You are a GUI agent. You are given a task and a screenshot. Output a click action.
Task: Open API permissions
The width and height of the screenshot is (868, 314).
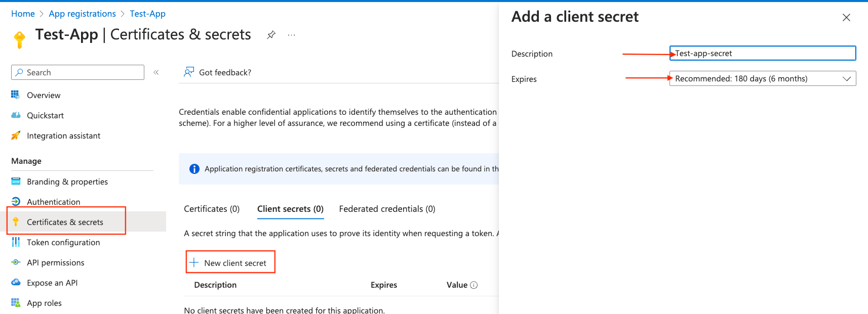(56, 262)
